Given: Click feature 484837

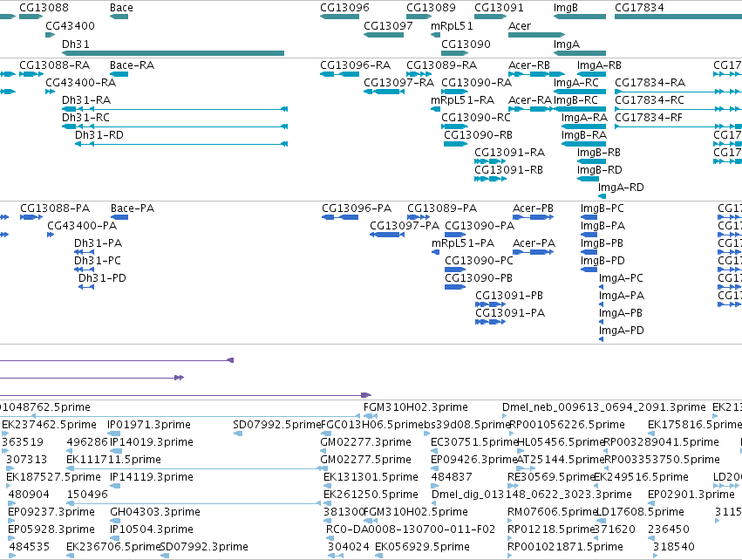Looking at the screenshot, I should [435, 486].
